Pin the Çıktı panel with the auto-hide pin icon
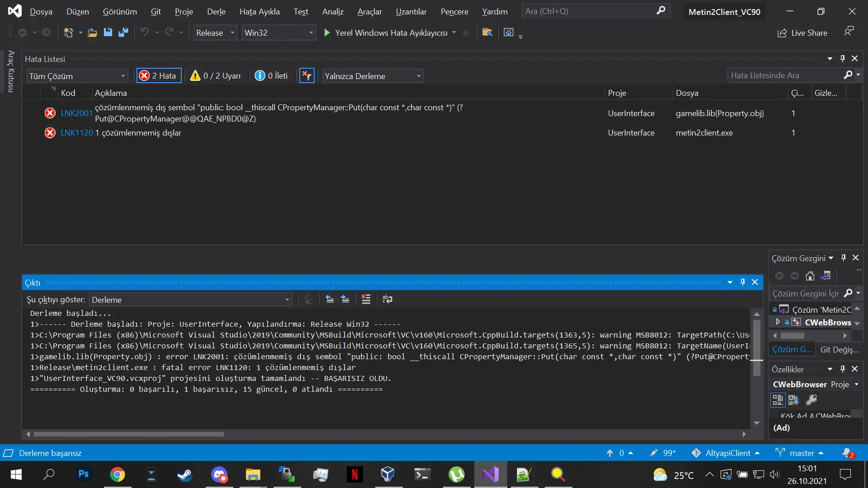This screenshot has height=488, width=868. (x=742, y=282)
